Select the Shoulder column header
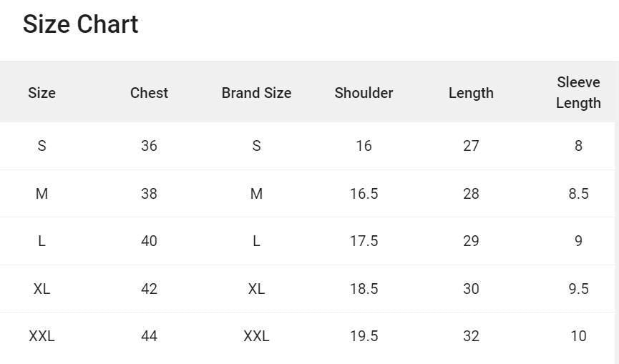The width and height of the screenshot is (619, 364). [x=364, y=93]
